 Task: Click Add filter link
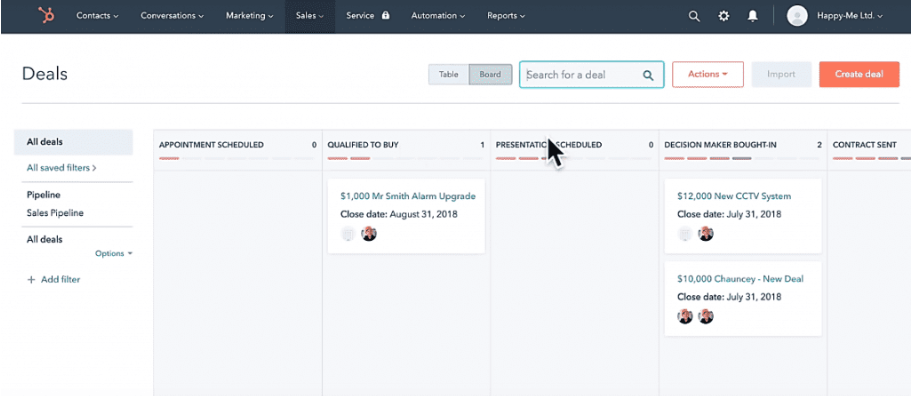point(60,280)
